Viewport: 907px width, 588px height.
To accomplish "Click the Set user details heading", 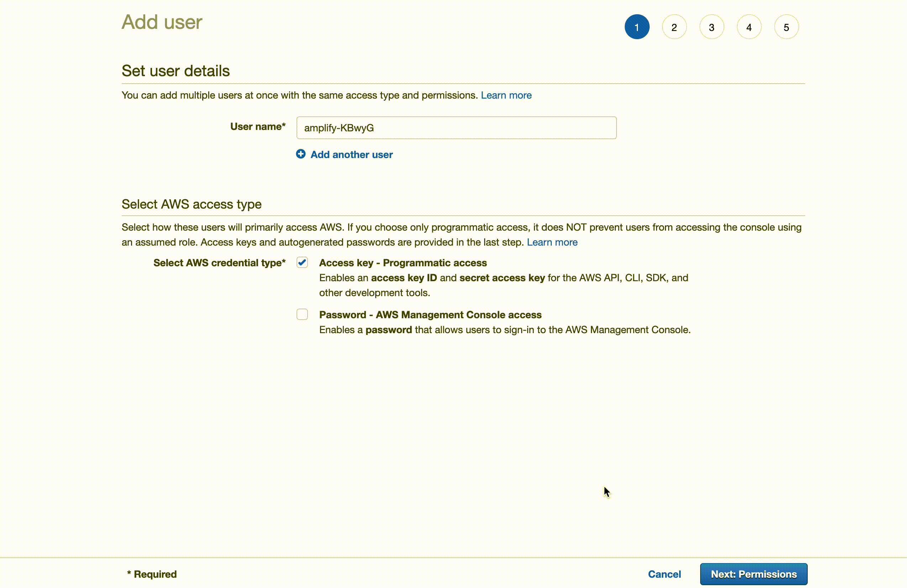I will tap(176, 71).
